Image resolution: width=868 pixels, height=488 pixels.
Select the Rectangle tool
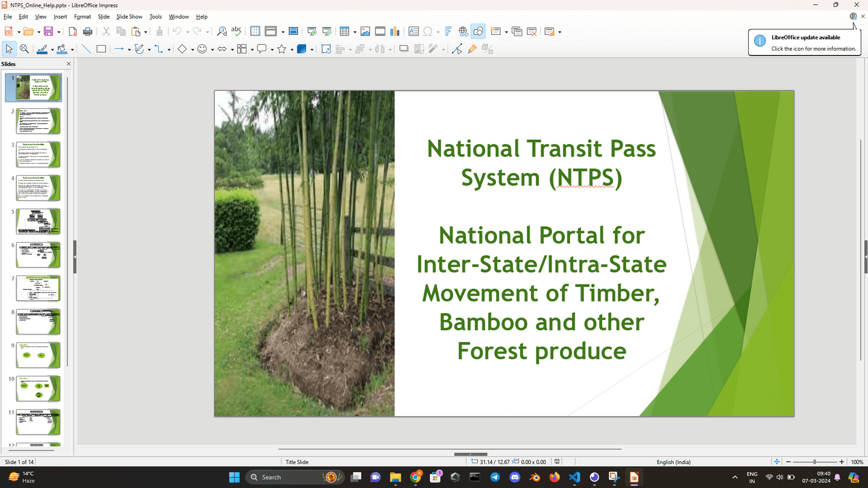tap(101, 49)
